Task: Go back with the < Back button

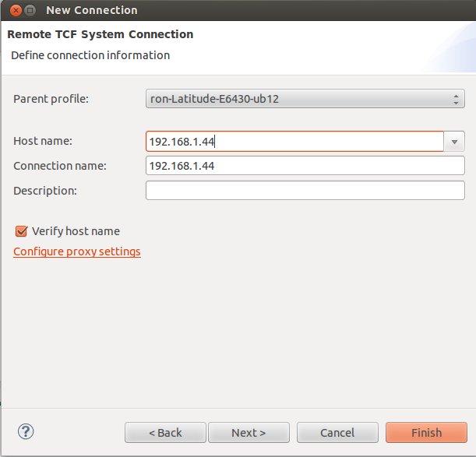Action: pyautogui.click(x=165, y=433)
